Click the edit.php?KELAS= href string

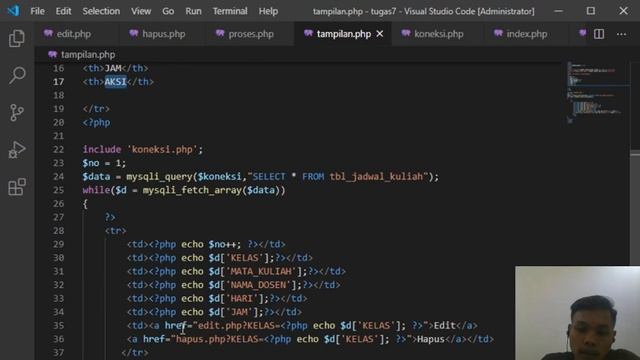(238, 325)
